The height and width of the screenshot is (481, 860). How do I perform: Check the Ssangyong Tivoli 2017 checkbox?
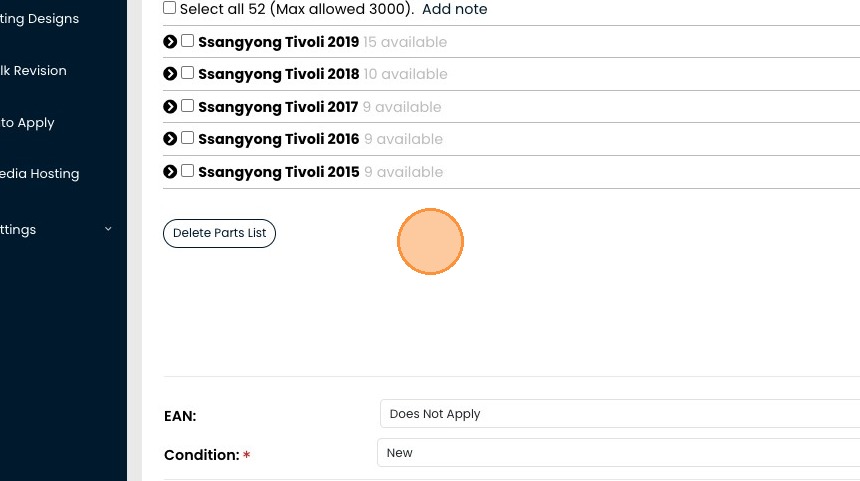187,106
